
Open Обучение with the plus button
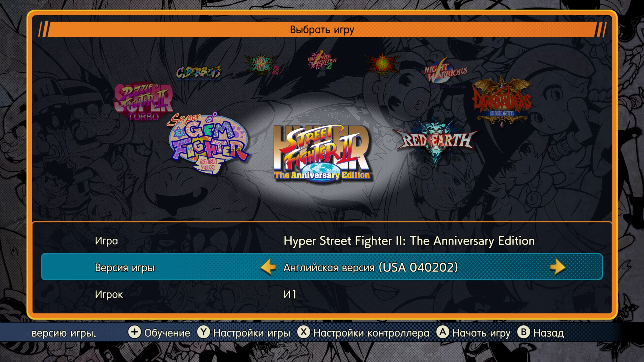tap(159, 333)
